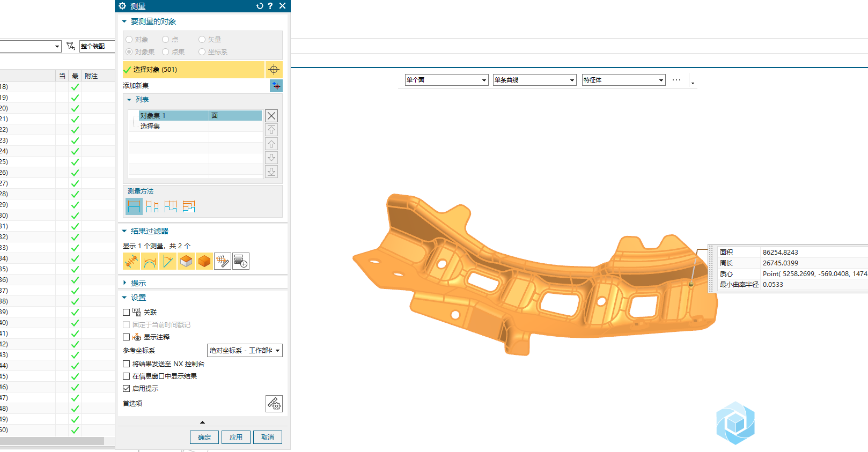Click the filter funnel icon left of 整个装配
Screen dimensions: 868x452
pos(71,46)
